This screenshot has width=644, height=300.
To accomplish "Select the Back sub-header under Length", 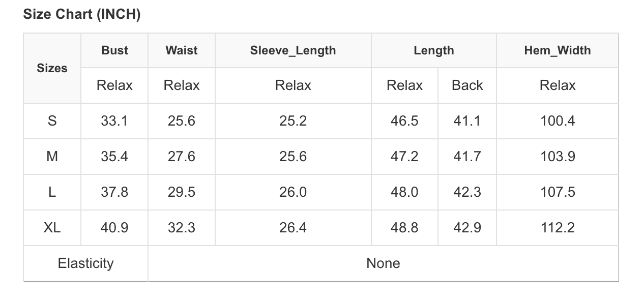I will click(x=467, y=85).
